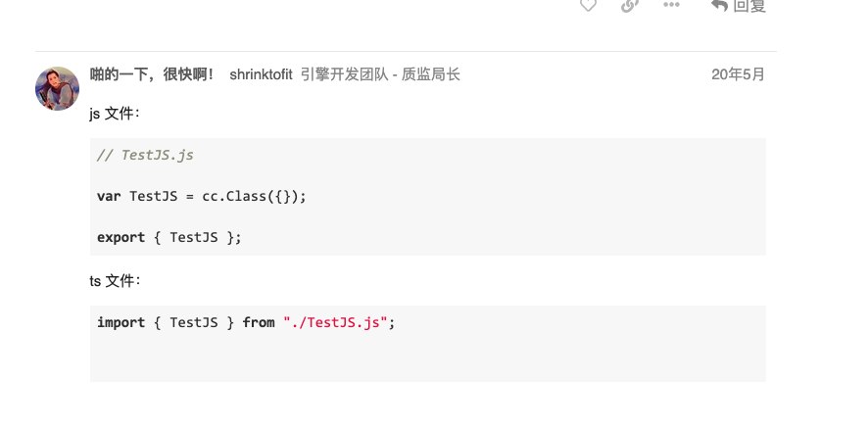Click the from keyword in import statement
This screenshot has width=868, height=427.
click(259, 322)
